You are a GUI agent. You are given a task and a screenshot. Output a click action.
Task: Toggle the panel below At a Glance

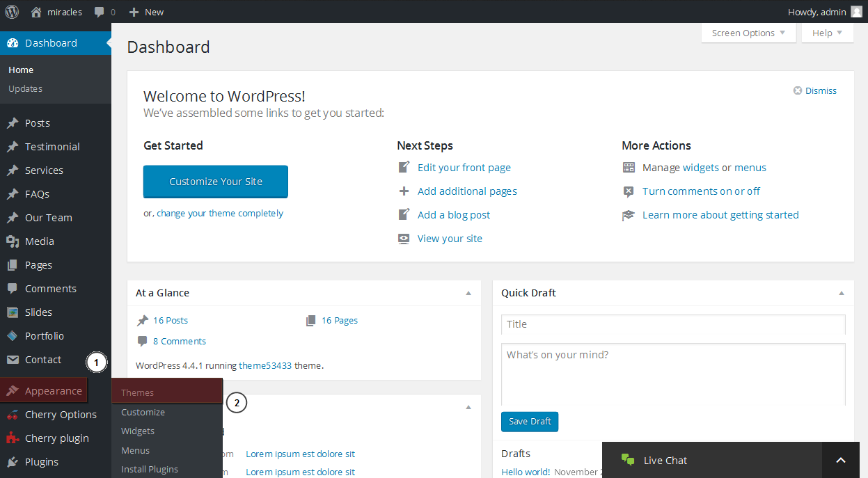point(468,406)
